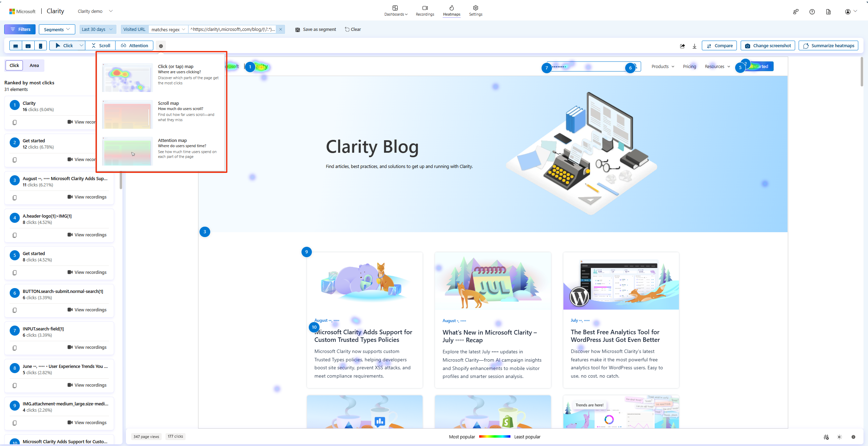Copy element icon in Get started 8 clicks card

(15, 272)
